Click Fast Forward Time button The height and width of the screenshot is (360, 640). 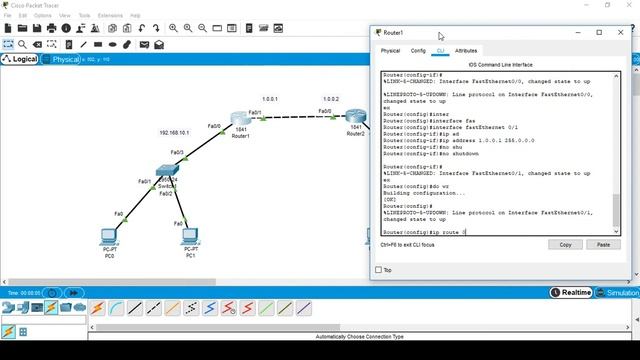pos(73,293)
